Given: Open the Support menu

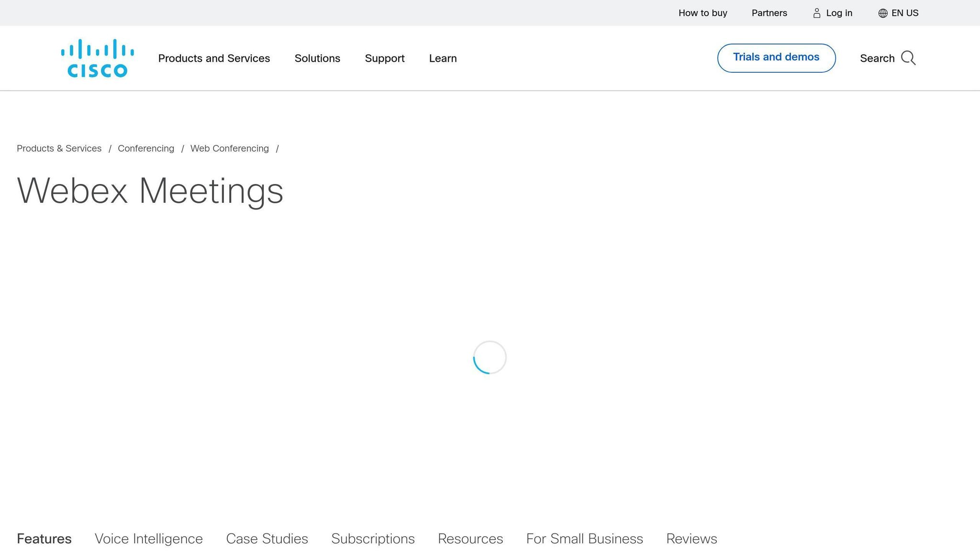Looking at the screenshot, I should tap(384, 58).
